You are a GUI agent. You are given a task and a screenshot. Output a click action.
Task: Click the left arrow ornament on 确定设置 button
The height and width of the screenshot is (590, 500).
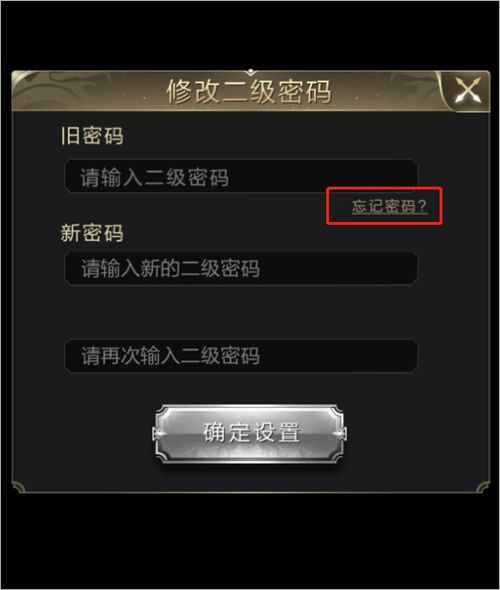(x=160, y=434)
